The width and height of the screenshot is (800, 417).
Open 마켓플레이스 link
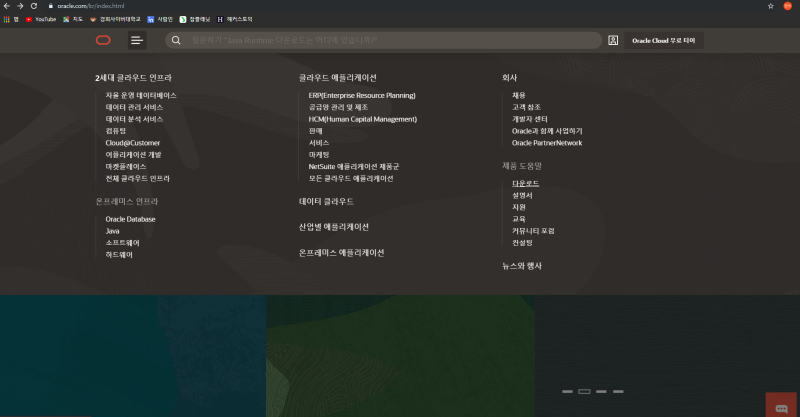[126, 166]
